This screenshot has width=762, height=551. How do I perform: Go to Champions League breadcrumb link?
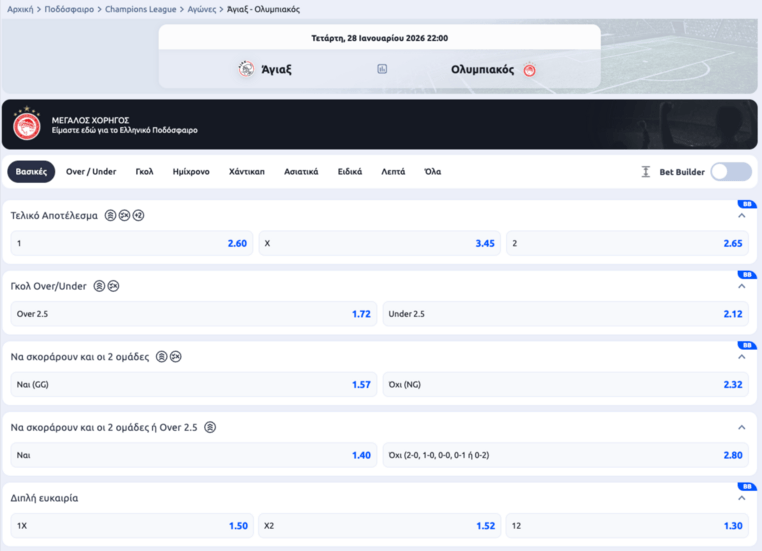(x=141, y=9)
